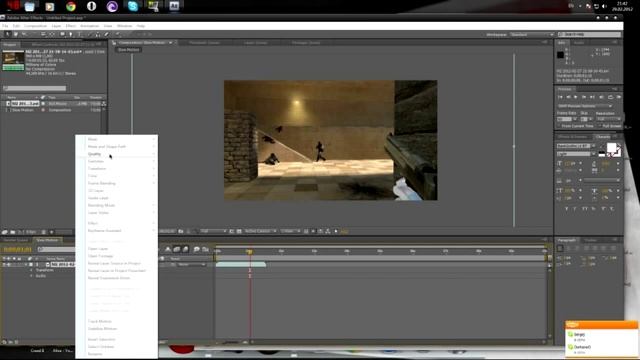The height and width of the screenshot is (360, 640).
Task: Select the Pen tool in toolbar
Action: [71, 34]
